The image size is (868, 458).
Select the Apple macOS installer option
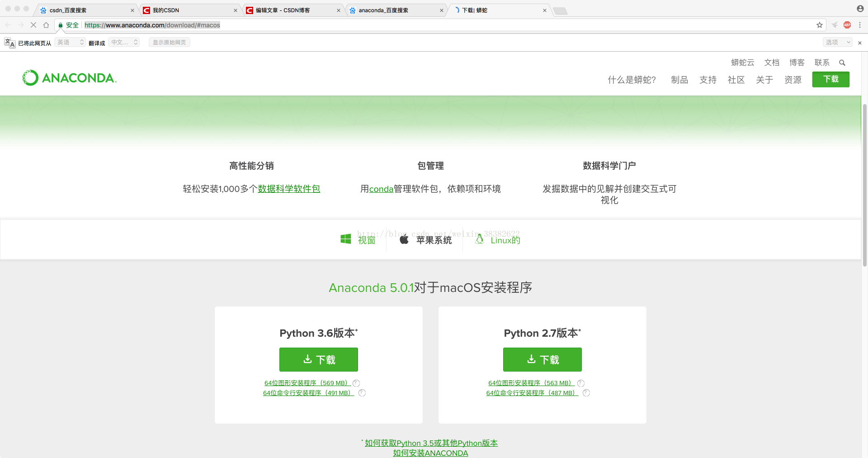tap(425, 240)
